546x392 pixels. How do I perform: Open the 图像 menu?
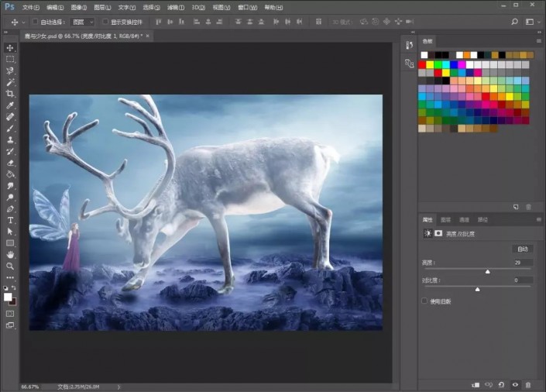click(x=79, y=7)
